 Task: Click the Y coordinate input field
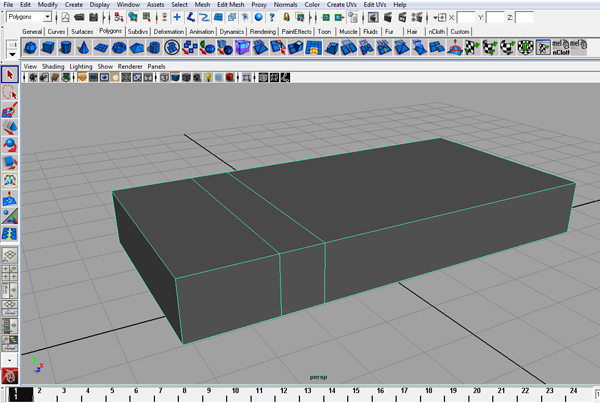[x=495, y=18]
